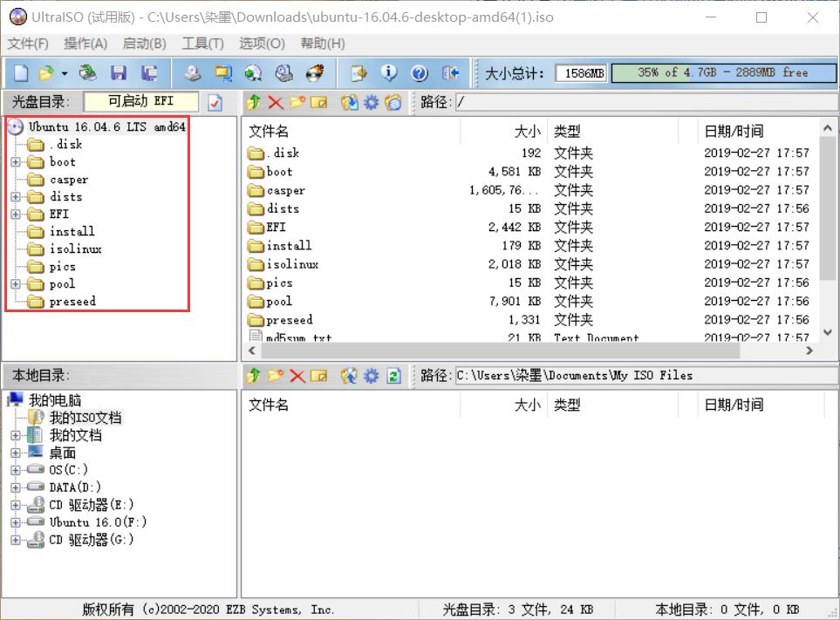Expand the 桌面 node in the local tree

[16, 453]
